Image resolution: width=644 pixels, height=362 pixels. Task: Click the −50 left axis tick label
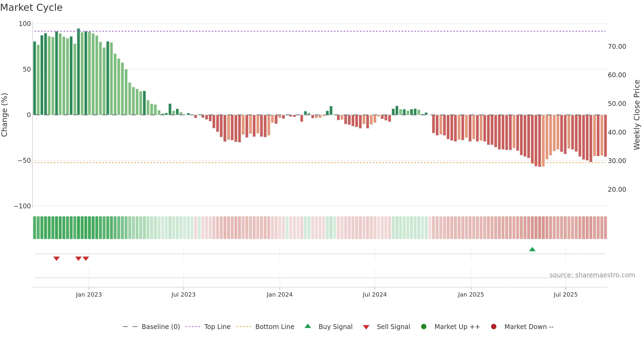pos(24,161)
